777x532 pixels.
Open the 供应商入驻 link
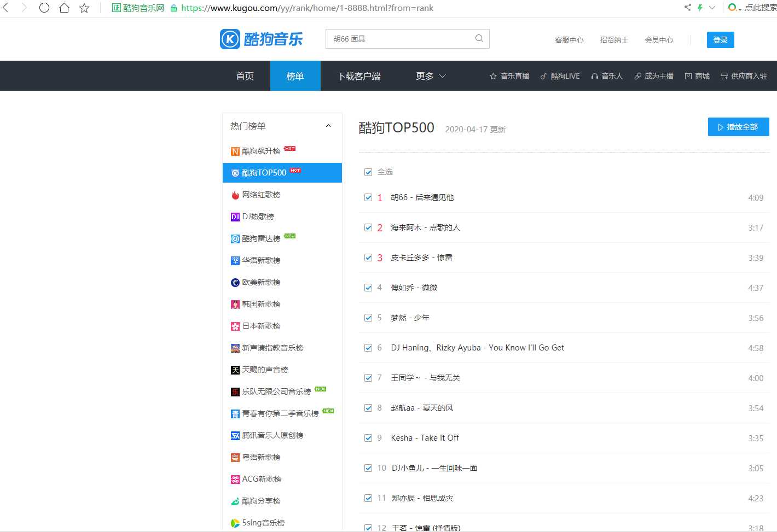pyautogui.click(x=744, y=76)
